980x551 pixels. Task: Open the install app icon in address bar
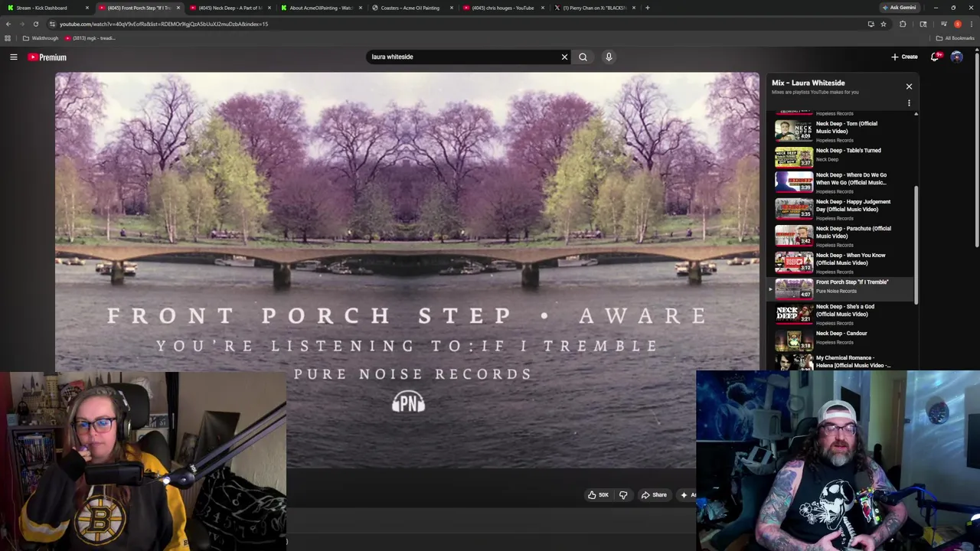[x=871, y=24]
